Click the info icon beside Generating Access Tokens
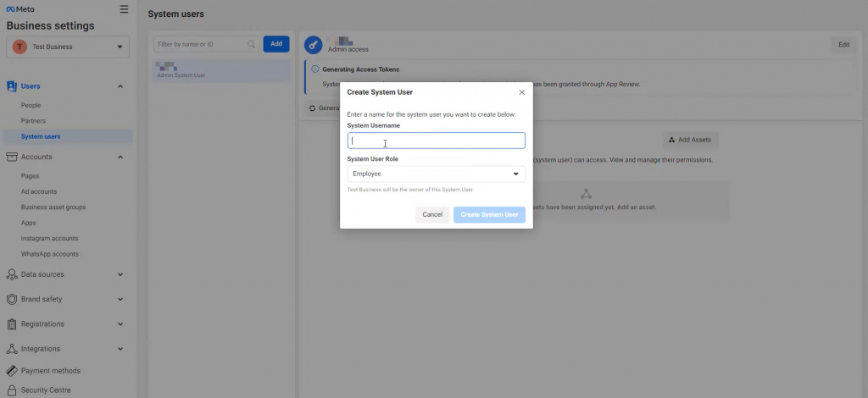 click(315, 69)
